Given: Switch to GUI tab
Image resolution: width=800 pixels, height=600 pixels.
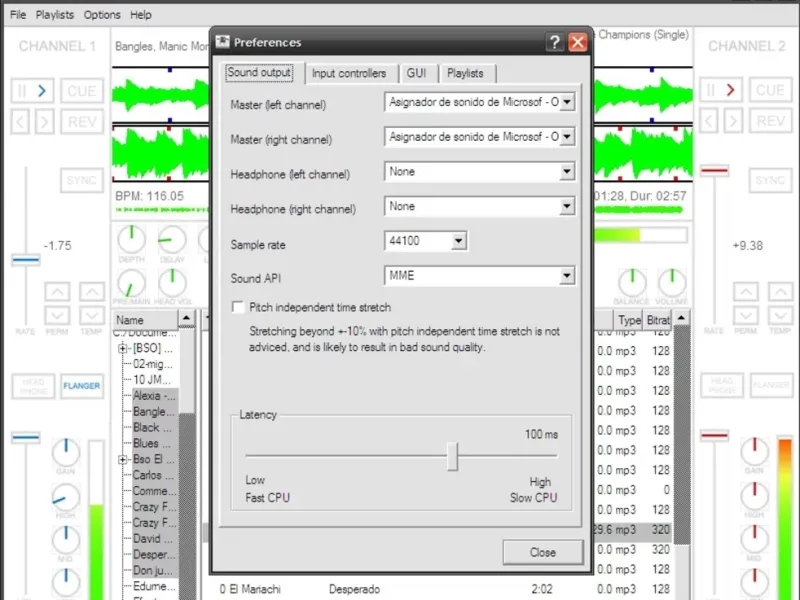Looking at the screenshot, I should point(416,73).
